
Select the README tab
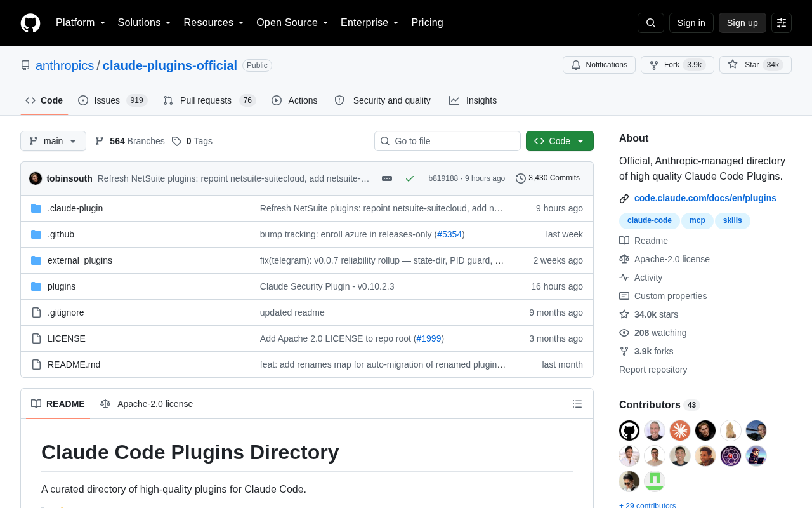58,404
